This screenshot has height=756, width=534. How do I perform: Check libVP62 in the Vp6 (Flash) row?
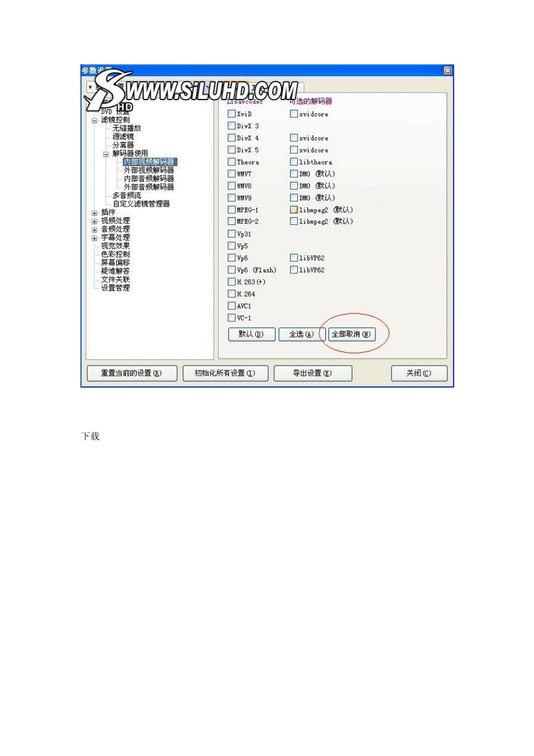click(x=294, y=270)
